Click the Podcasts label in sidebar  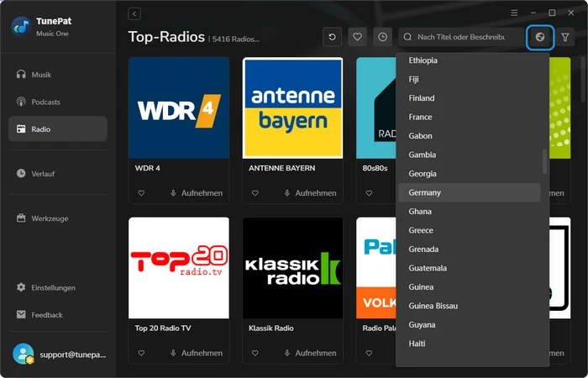pos(45,102)
